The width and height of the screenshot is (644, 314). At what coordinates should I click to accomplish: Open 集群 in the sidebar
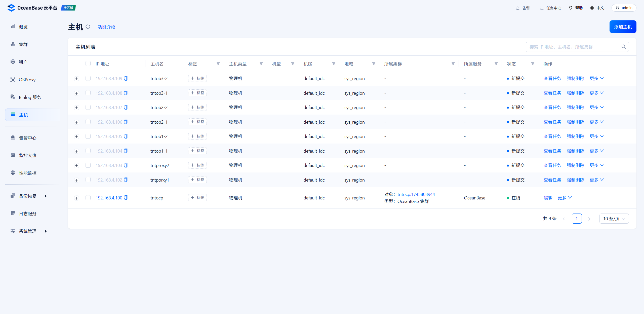23,44
